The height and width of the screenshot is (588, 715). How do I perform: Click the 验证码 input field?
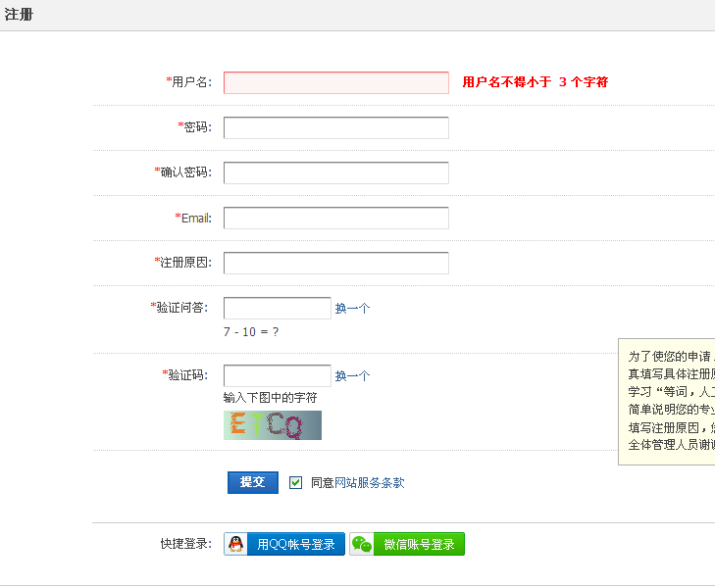point(277,376)
